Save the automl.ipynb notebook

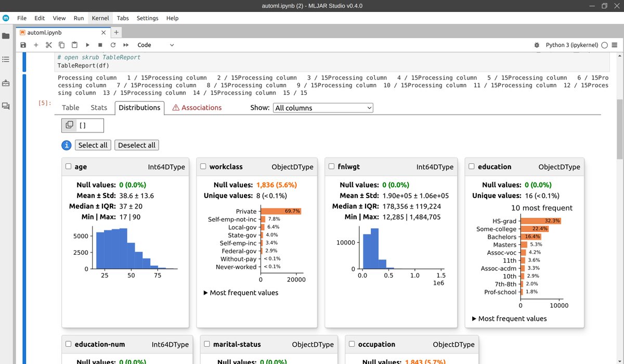click(x=23, y=45)
